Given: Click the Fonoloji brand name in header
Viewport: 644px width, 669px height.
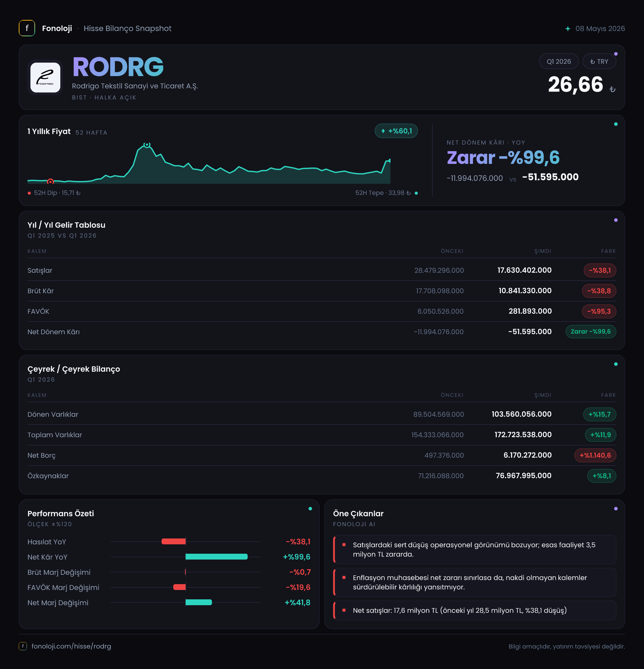Looking at the screenshot, I should click(57, 28).
